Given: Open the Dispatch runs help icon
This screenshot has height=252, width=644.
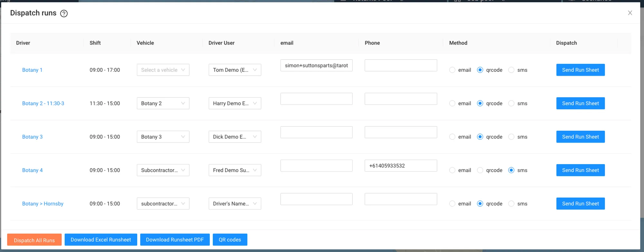Looking at the screenshot, I should pyautogui.click(x=64, y=13).
